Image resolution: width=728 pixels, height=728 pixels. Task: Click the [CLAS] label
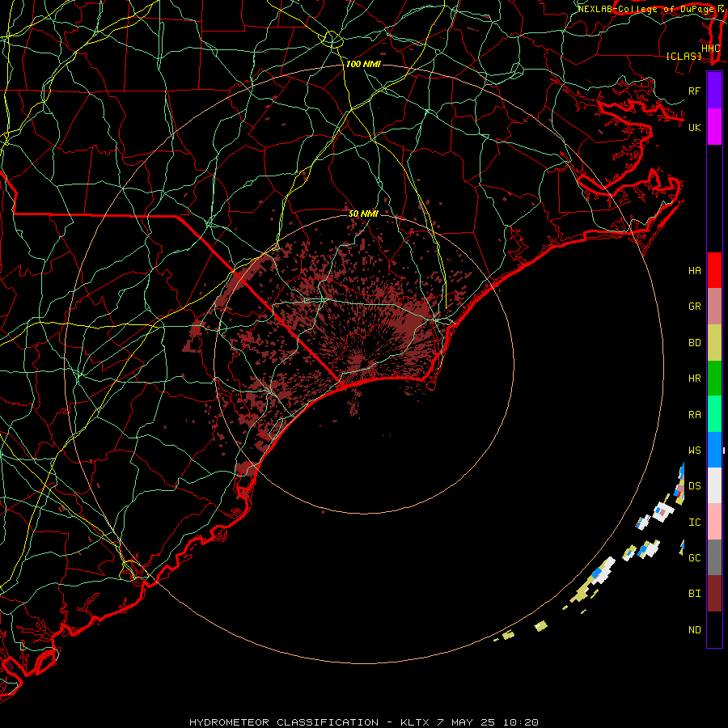coord(684,57)
